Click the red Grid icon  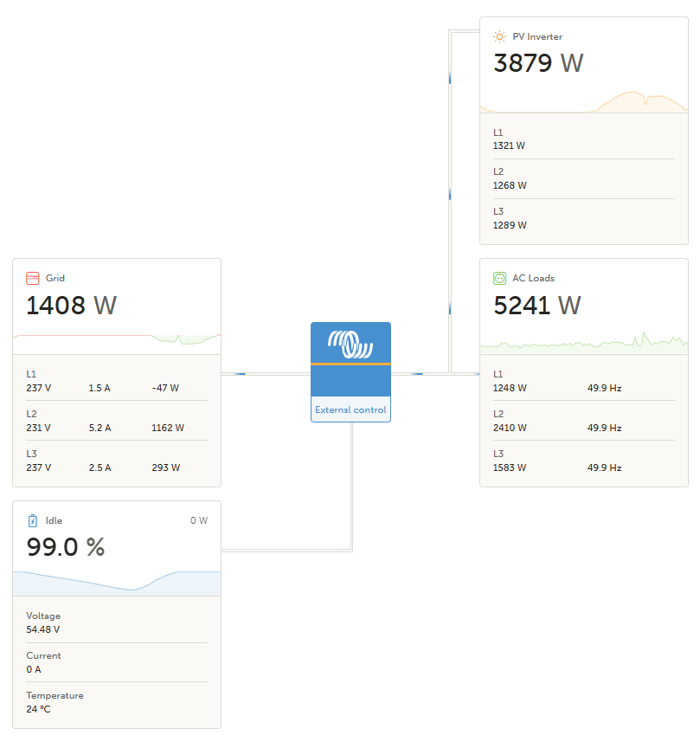(x=33, y=278)
